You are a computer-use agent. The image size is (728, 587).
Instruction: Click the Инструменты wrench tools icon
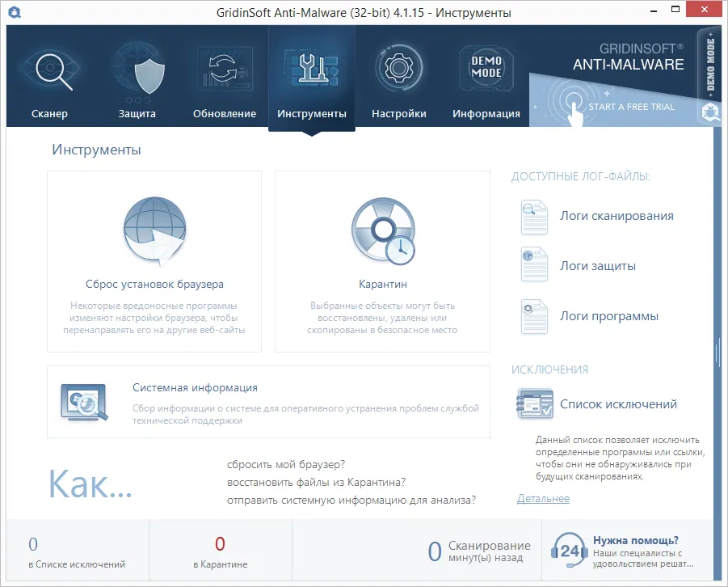(x=312, y=68)
